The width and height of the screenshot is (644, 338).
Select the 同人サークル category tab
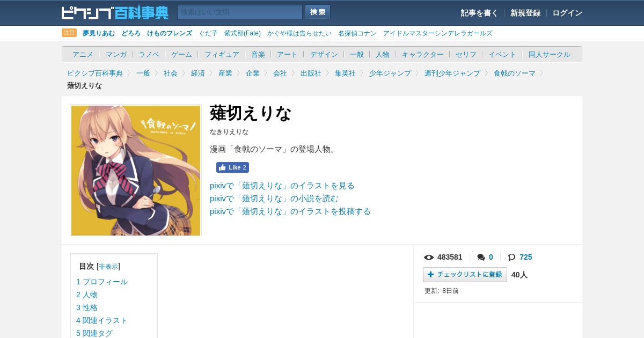(x=550, y=54)
